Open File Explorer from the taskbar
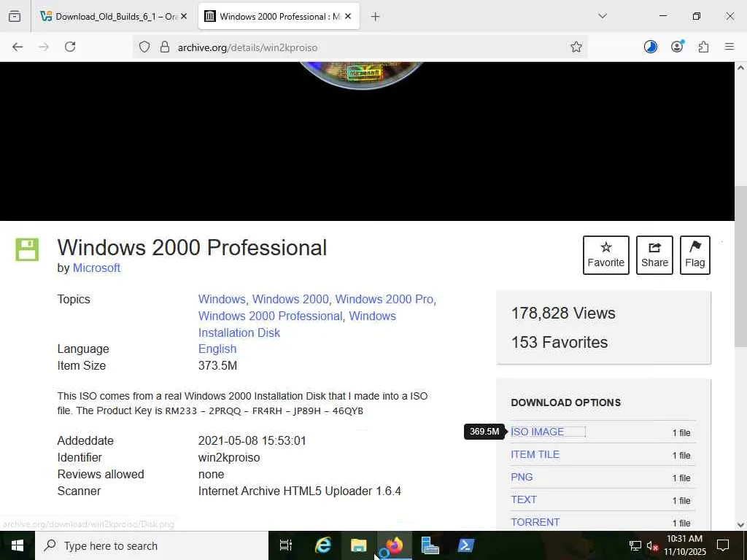This screenshot has width=747, height=560. point(359,545)
